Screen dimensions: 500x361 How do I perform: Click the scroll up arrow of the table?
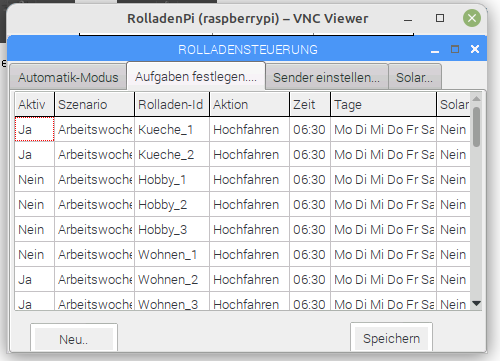point(476,99)
